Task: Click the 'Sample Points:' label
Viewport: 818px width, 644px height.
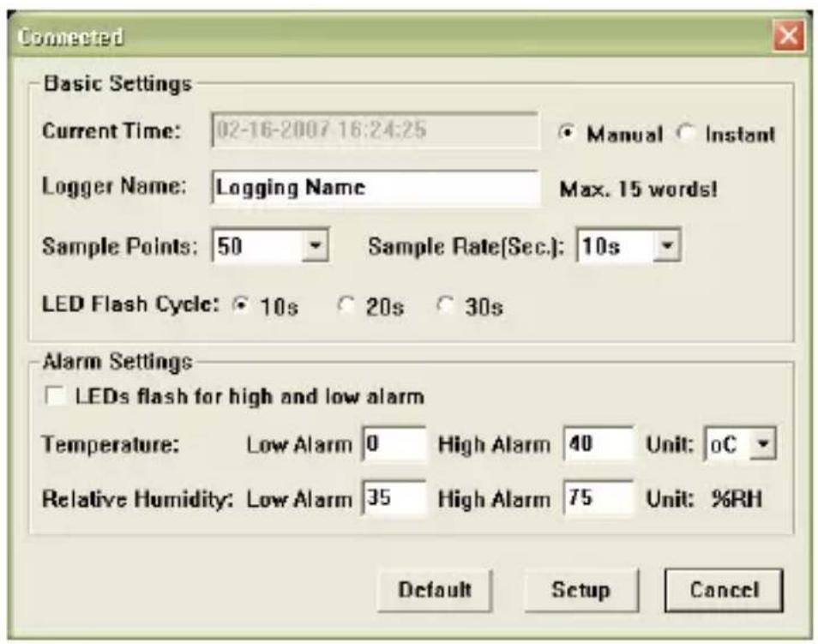Action: click(x=120, y=246)
